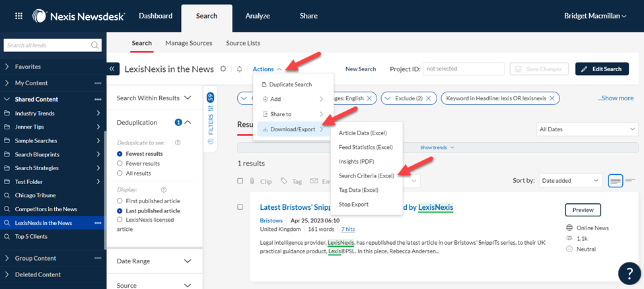Open the Actions dropdown link
Viewport: 644px width, 289px height.
click(x=267, y=69)
